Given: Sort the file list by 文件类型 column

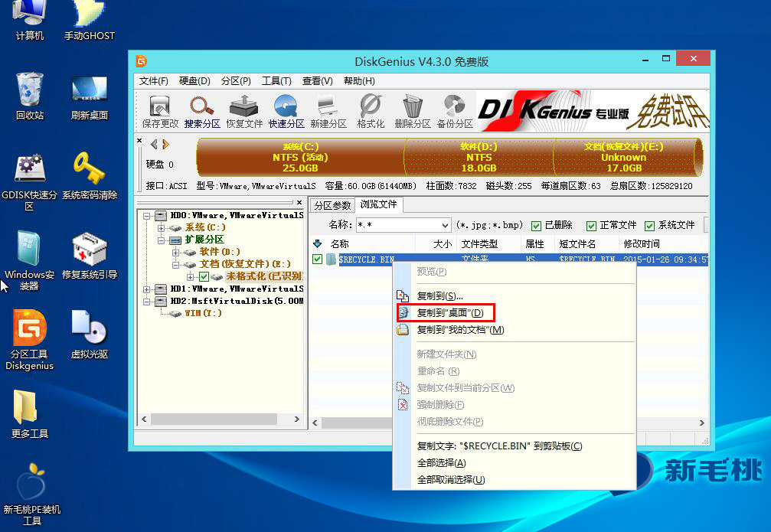Looking at the screenshot, I should [488, 244].
